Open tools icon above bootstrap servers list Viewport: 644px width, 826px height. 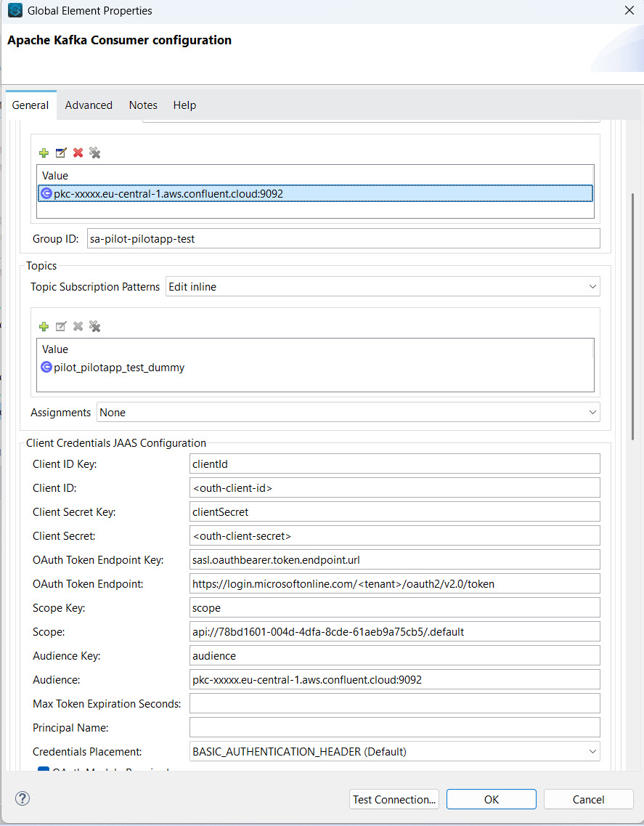[95, 153]
